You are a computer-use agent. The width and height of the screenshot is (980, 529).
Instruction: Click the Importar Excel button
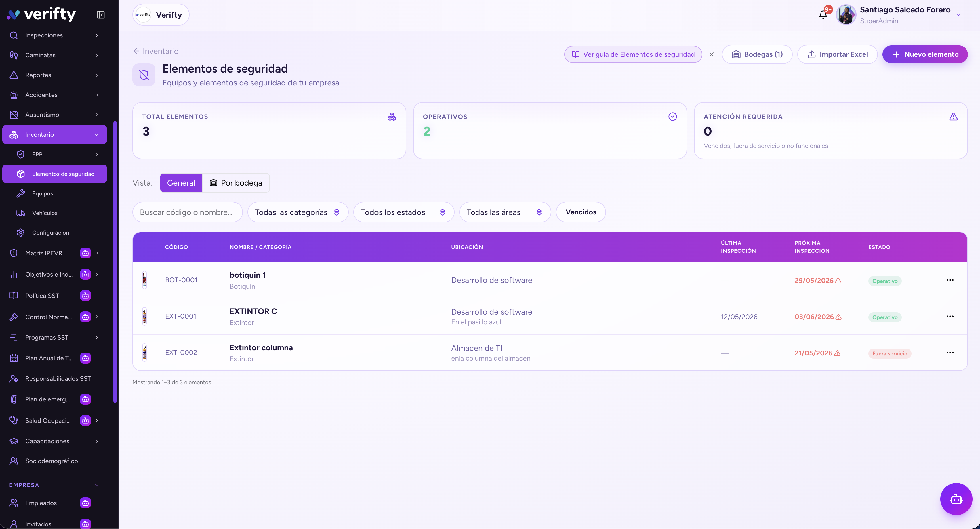837,54
